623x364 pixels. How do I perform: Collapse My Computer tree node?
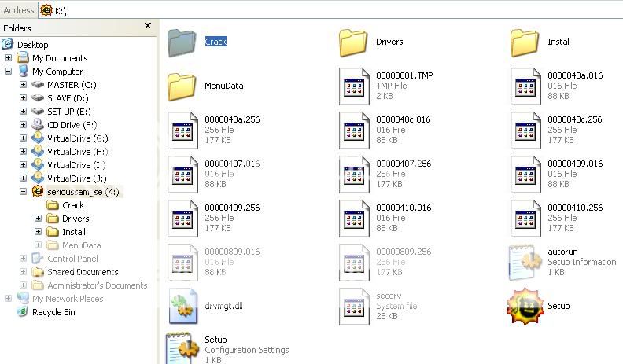point(8,72)
